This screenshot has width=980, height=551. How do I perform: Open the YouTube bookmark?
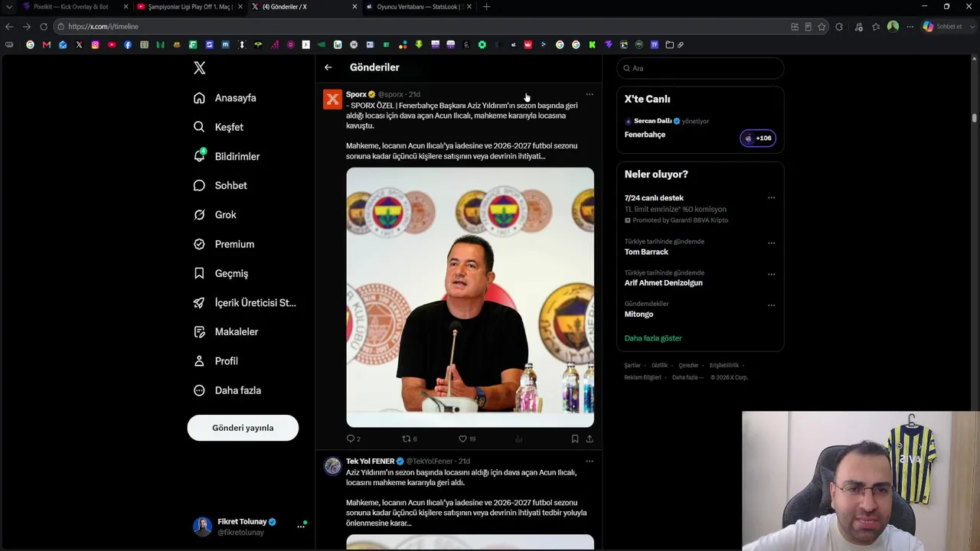pyautogui.click(x=112, y=45)
